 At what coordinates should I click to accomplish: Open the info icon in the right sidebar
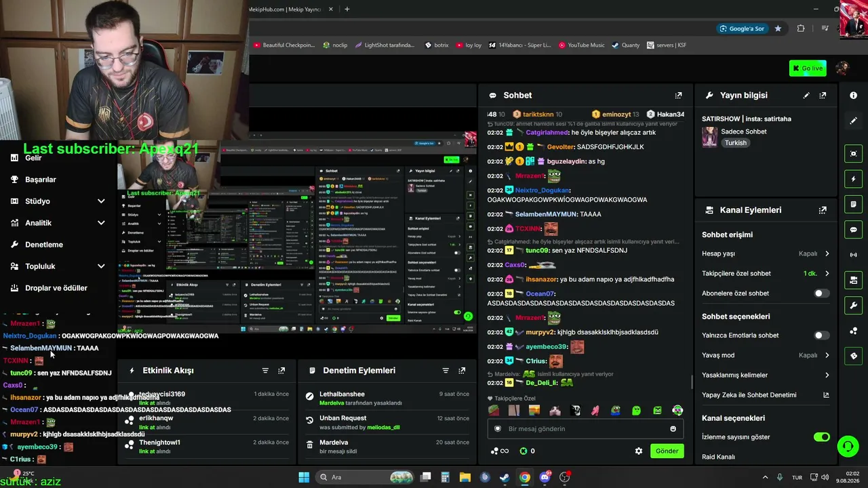click(853, 96)
